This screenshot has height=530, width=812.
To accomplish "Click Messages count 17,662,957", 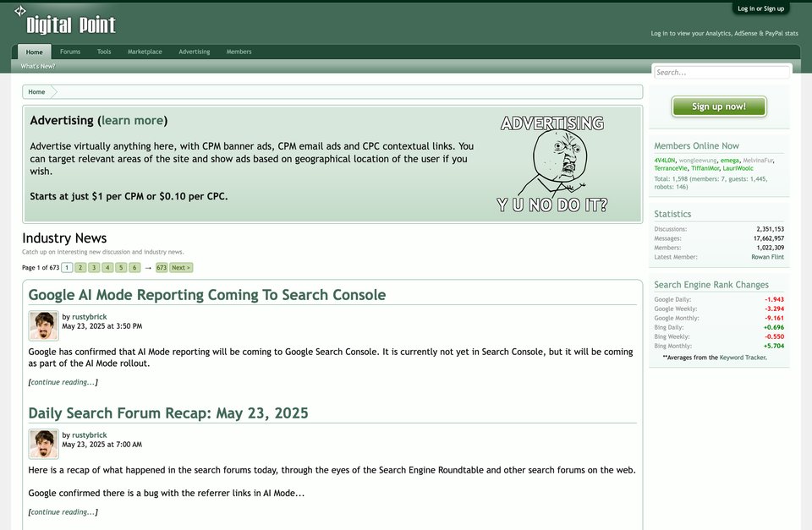I will pos(769,238).
